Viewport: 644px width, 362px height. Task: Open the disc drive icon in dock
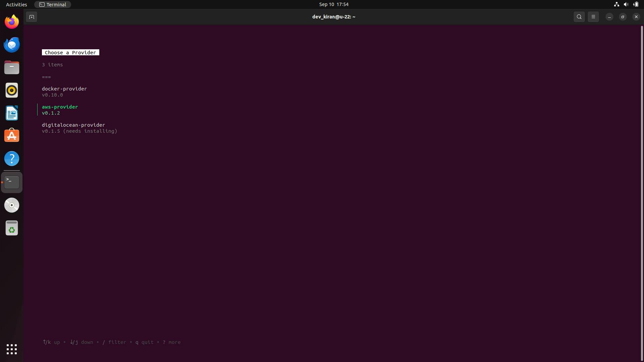tap(12, 205)
